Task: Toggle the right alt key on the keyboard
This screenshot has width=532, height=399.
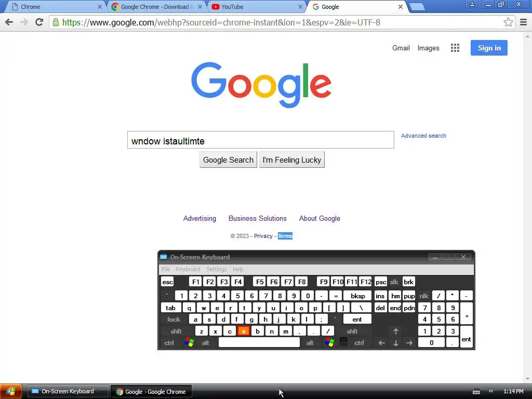Action: click(310, 343)
